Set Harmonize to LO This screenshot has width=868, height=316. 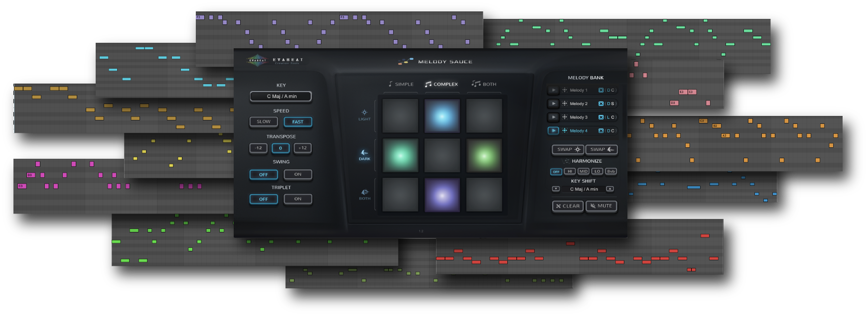597,171
